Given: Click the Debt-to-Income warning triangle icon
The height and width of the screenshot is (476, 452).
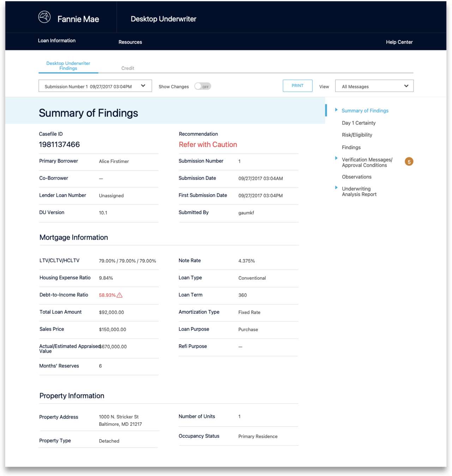Looking at the screenshot, I should point(120,295).
